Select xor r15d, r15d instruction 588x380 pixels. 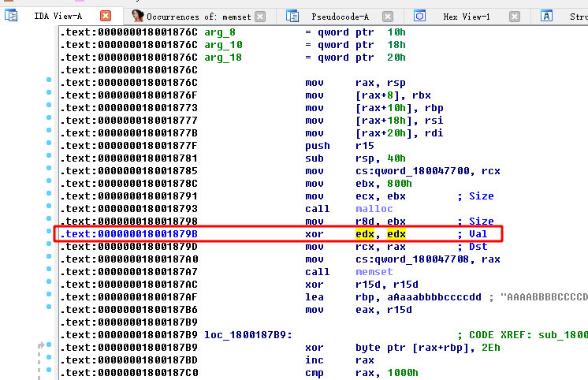point(362,285)
